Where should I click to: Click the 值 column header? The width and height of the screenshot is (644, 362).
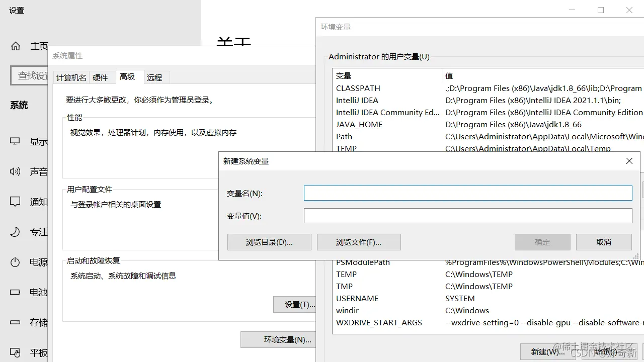click(543, 76)
